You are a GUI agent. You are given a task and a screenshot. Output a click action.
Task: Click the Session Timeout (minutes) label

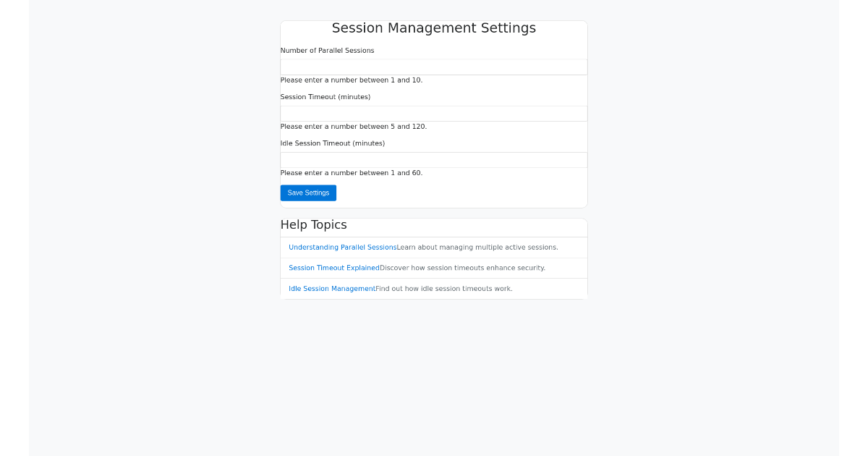[x=325, y=97]
